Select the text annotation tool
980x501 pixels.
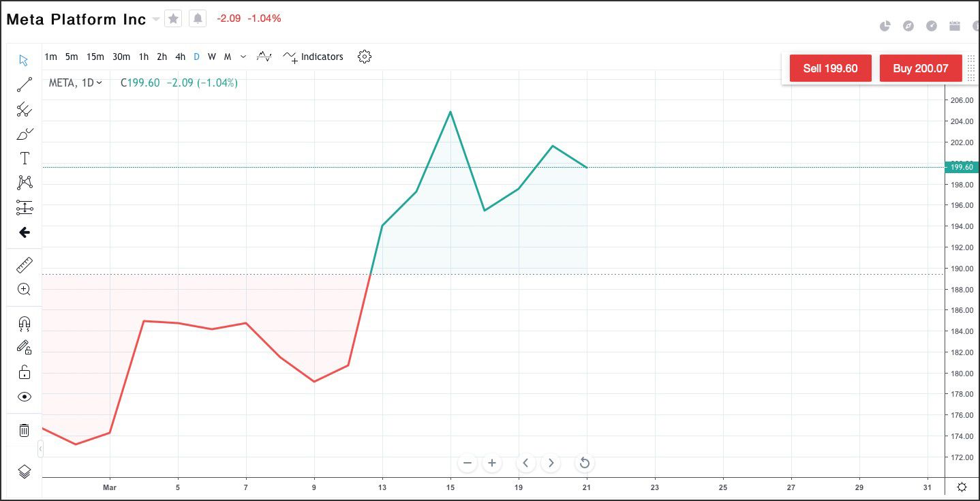(25, 158)
